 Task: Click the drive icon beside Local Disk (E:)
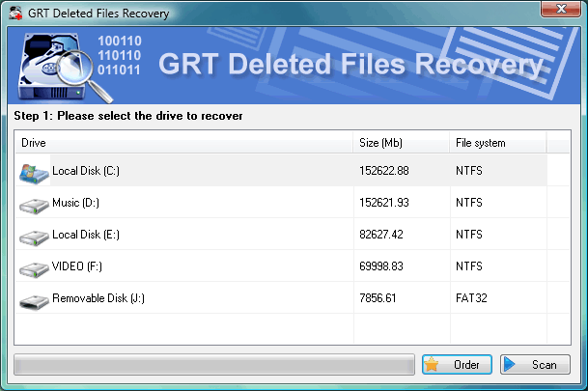point(34,237)
